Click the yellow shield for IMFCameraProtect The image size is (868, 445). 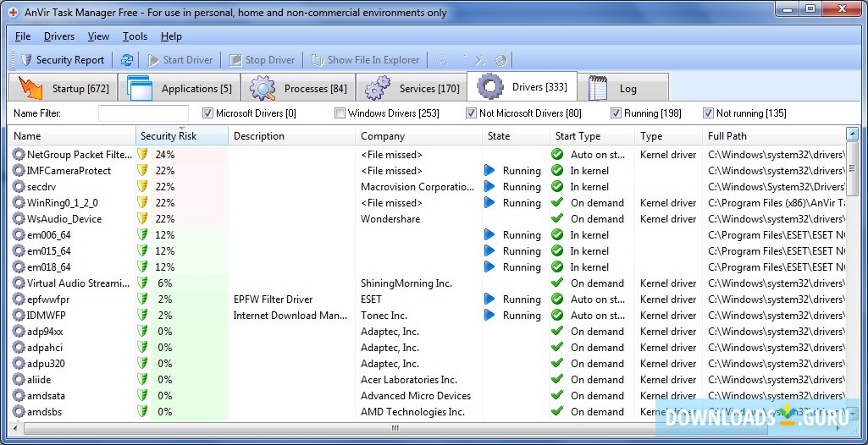coord(143,171)
